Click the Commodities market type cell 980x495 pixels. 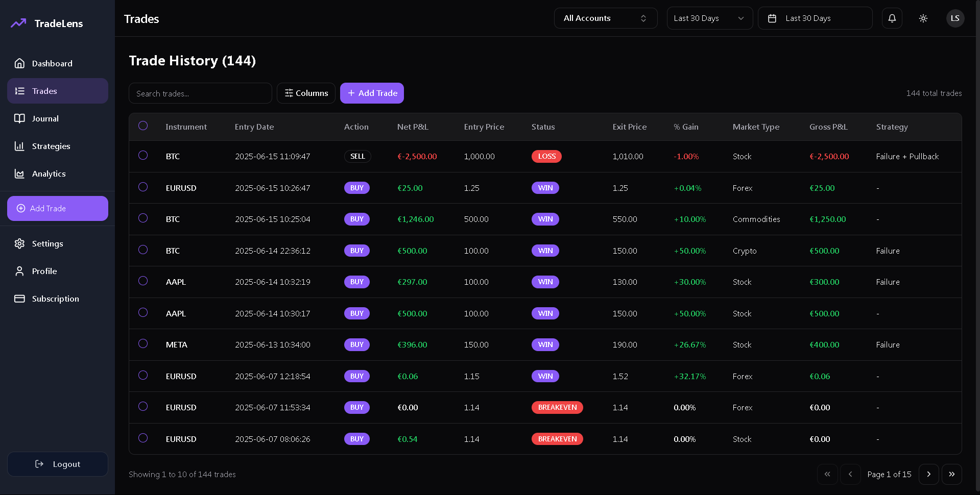pyautogui.click(x=756, y=219)
